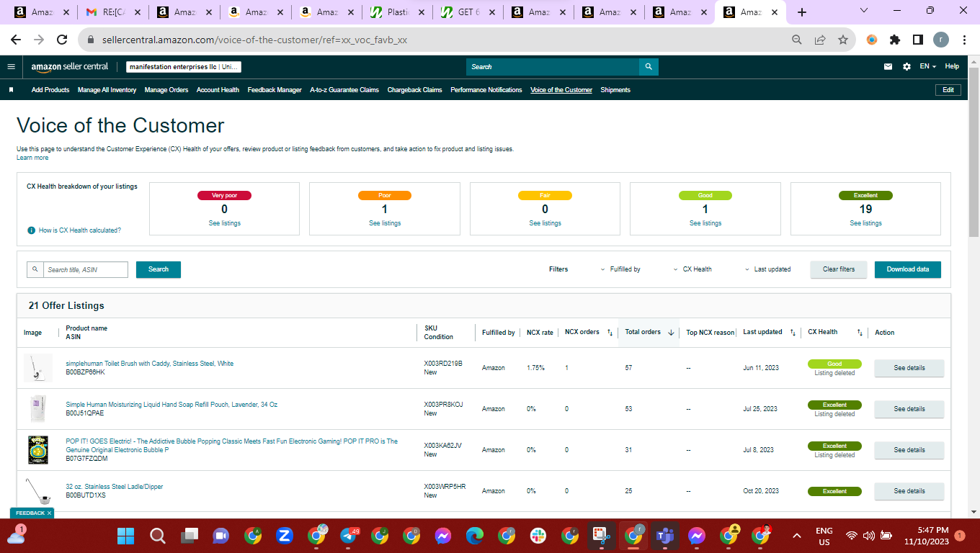Click See listings under the Excellent card
This screenshot has width=980, height=553.
click(865, 223)
